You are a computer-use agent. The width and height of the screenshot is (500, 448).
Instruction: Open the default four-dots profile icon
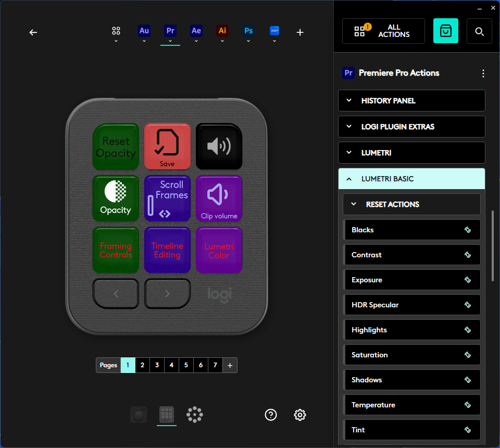point(116,31)
